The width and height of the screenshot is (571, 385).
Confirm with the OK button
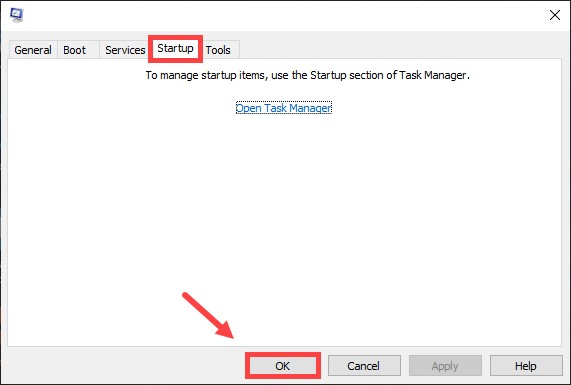tap(283, 366)
